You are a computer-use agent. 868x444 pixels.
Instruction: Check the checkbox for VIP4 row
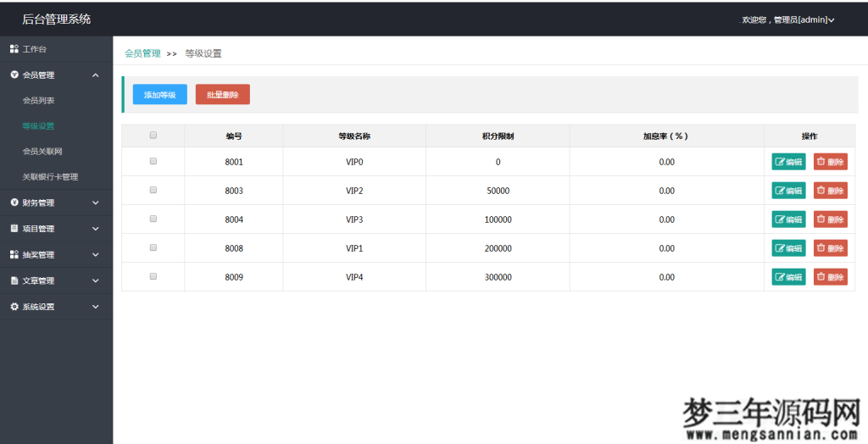tap(153, 276)
